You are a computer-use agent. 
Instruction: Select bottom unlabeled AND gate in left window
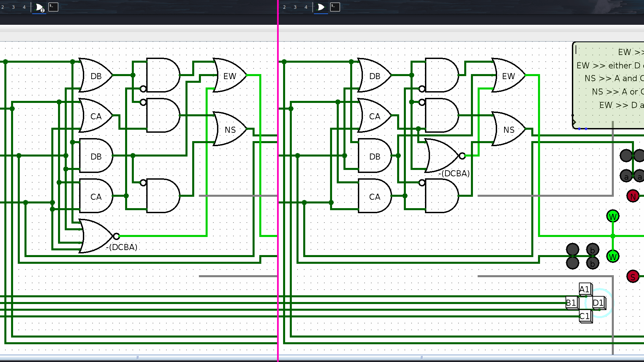[163, 196]
